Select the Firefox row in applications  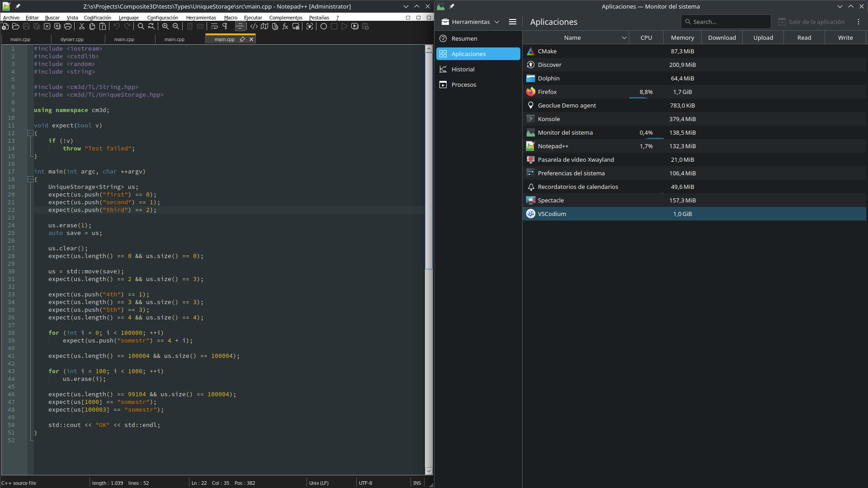pos(547,92)
